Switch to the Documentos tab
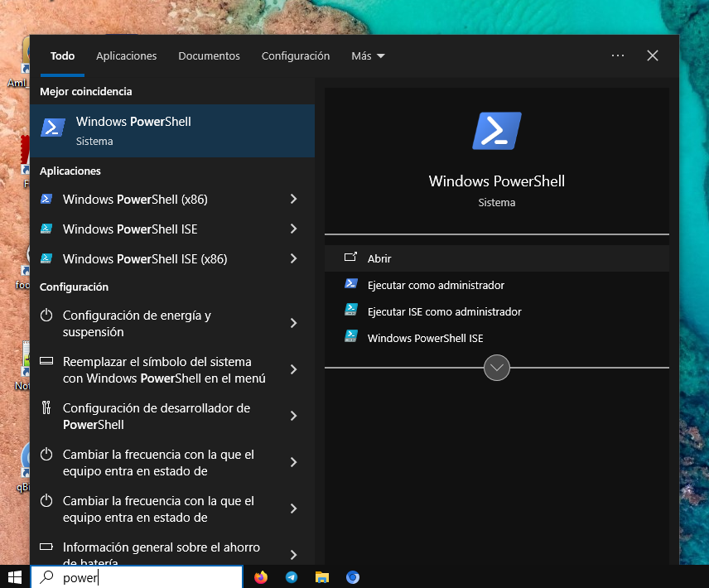Image resolution: width=709 pixels, height=588 pixels. (x=209, y=56)
